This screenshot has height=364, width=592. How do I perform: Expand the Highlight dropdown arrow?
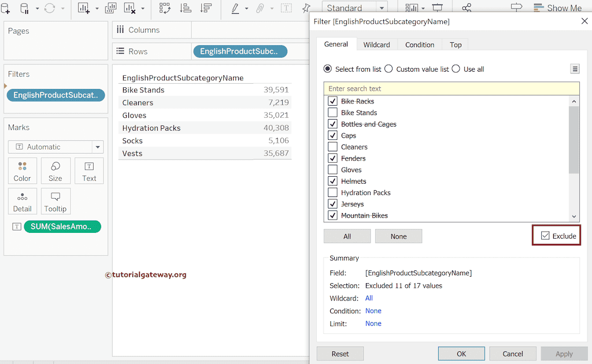[246, 8]
